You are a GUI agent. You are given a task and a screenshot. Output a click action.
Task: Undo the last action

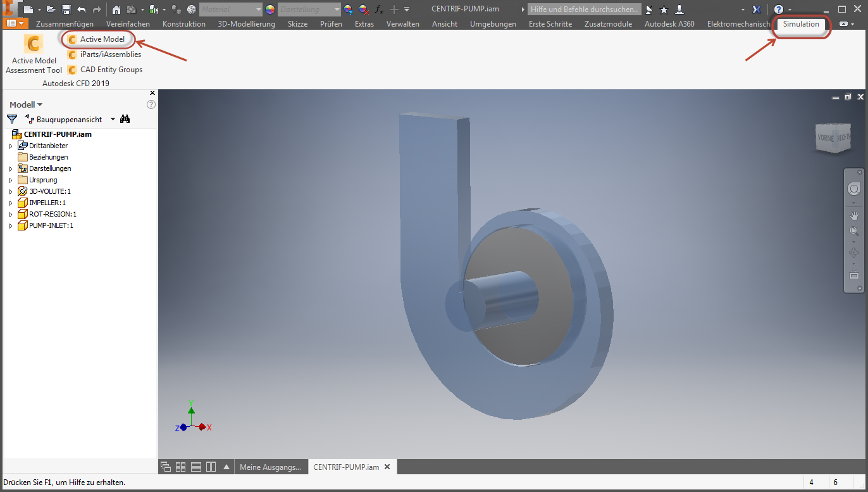click(x=81, y=9)
